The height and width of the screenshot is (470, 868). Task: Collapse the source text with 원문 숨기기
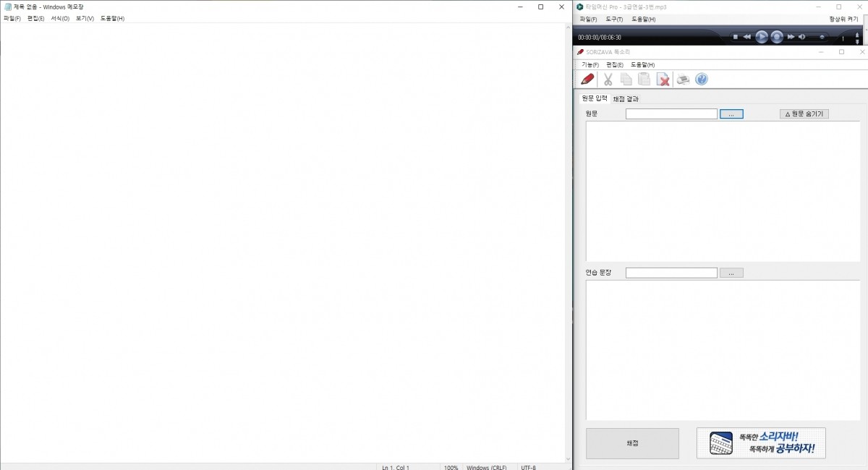click(804, 114)
